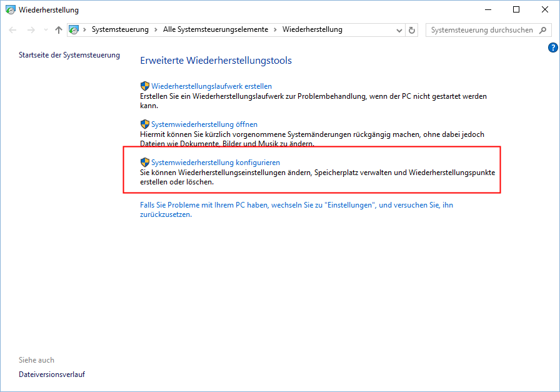
Task: Go up one level with the up arrow
Action: pos(58,29)
